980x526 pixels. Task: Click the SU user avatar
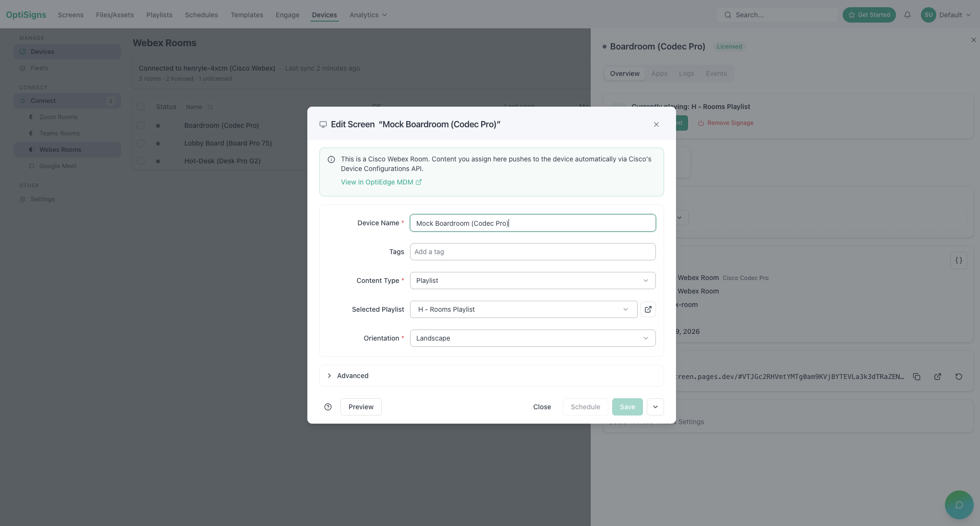pyautogui.click(x=928, y=15)
